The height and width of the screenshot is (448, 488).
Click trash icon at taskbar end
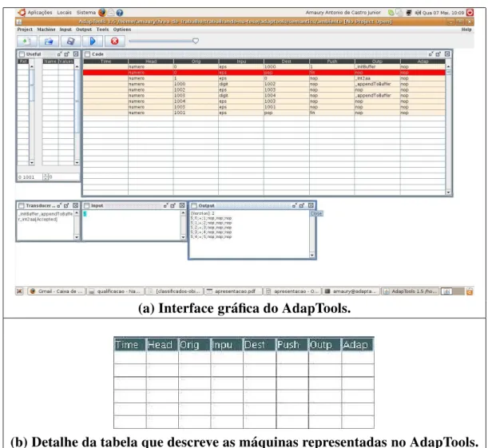click(470, 291)
